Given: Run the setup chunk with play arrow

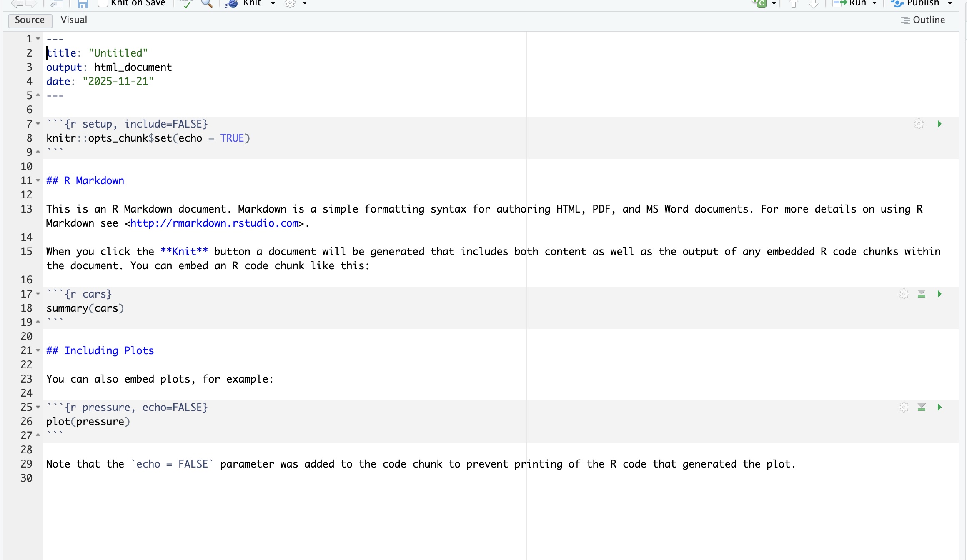Looking at the screenshot, I should coord(939,124).
